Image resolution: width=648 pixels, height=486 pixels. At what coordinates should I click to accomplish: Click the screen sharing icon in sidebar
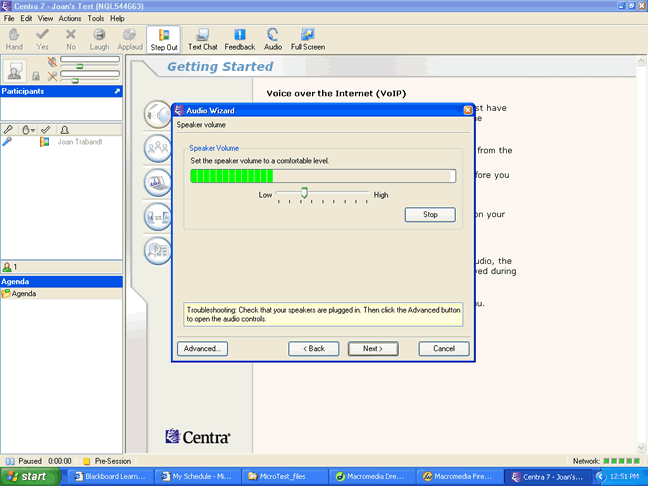tap(158, 217)
